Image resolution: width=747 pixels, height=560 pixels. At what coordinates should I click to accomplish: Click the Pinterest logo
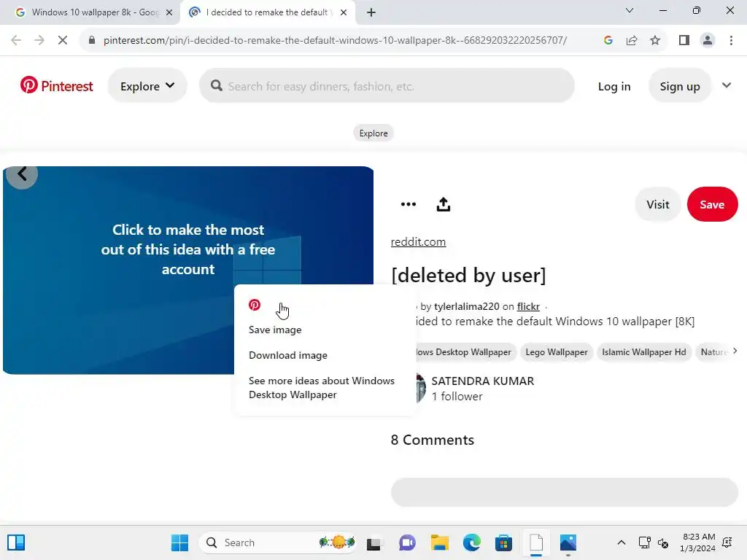[x=57, y=86]
